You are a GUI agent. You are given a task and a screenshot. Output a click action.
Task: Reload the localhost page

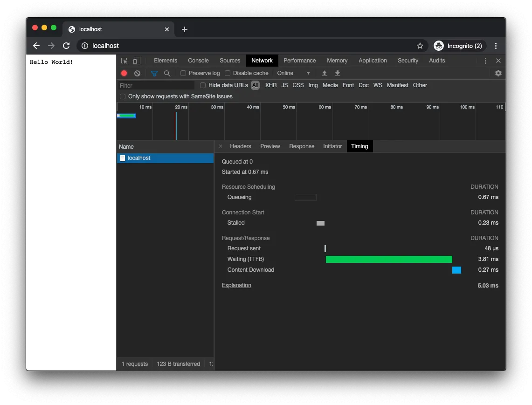(66, 46)
